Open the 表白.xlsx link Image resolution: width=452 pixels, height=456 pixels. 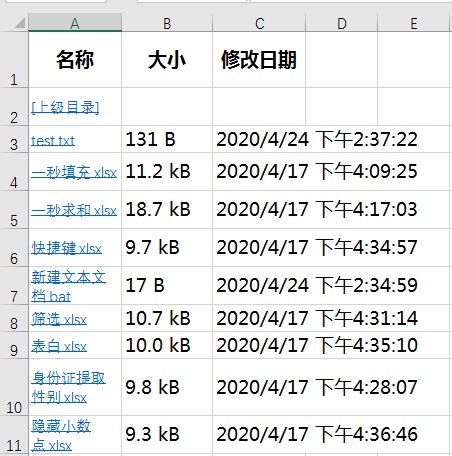click(x=59, y=346)
